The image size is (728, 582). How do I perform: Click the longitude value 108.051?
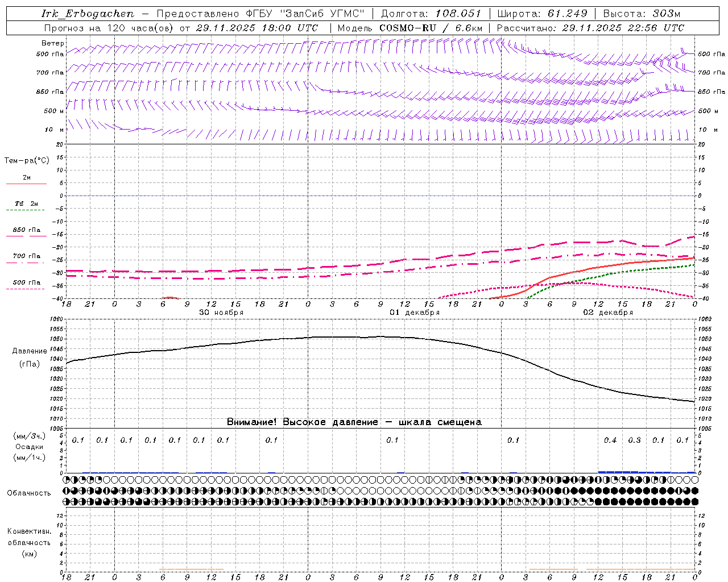coord(458,14)
